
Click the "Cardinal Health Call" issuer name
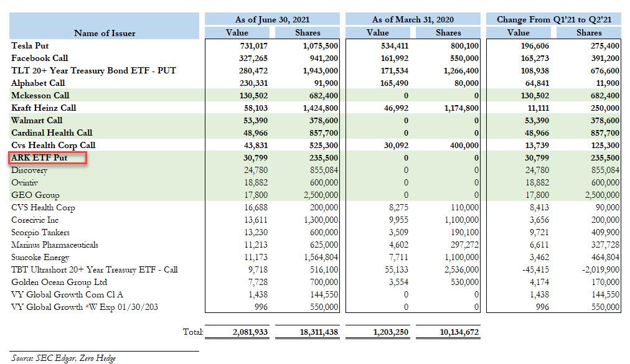52,133
